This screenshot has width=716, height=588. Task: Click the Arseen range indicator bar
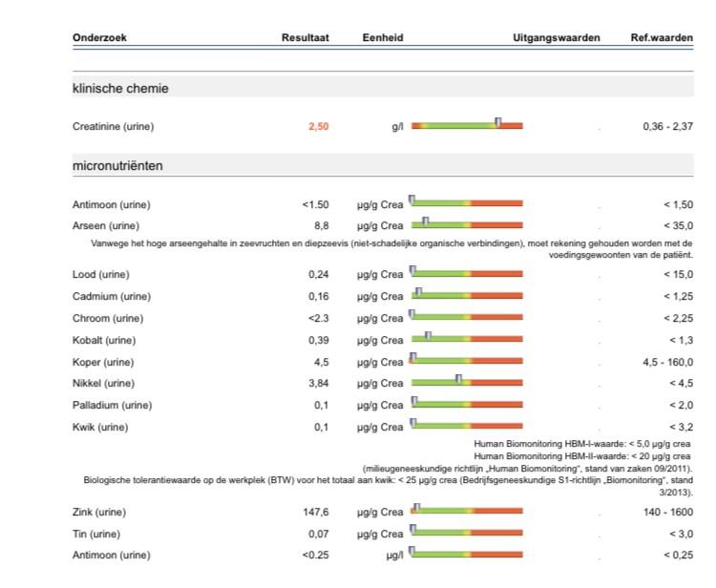click(467, 224)
